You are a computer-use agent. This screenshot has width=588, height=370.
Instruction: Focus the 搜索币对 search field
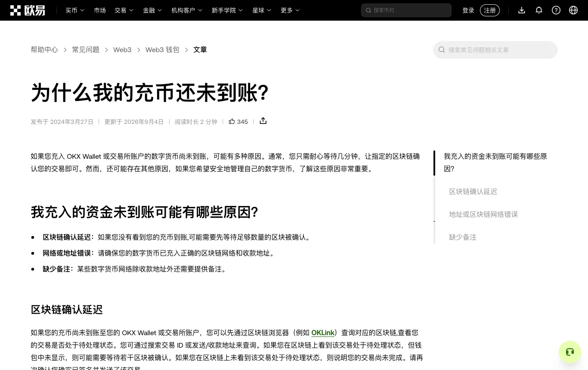click(406, 10)
